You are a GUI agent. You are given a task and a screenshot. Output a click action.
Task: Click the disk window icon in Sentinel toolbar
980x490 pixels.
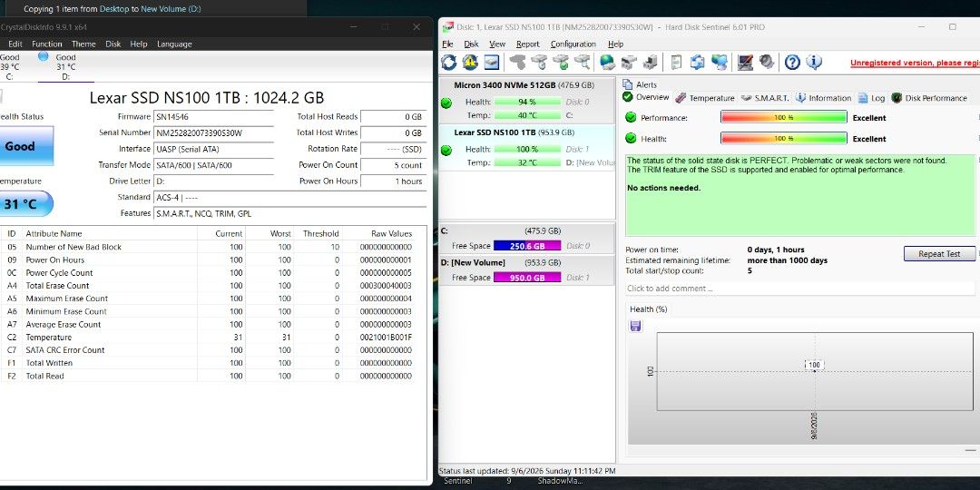(x=491, y=62)
